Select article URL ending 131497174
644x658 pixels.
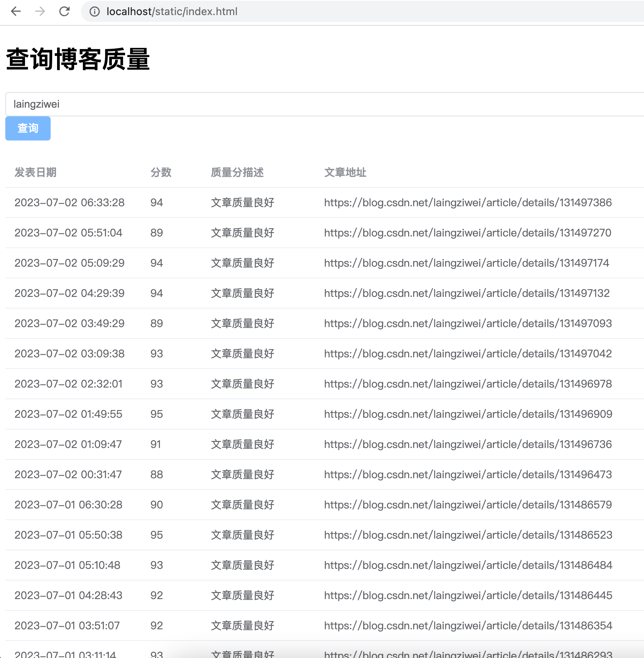coord(467,263)
